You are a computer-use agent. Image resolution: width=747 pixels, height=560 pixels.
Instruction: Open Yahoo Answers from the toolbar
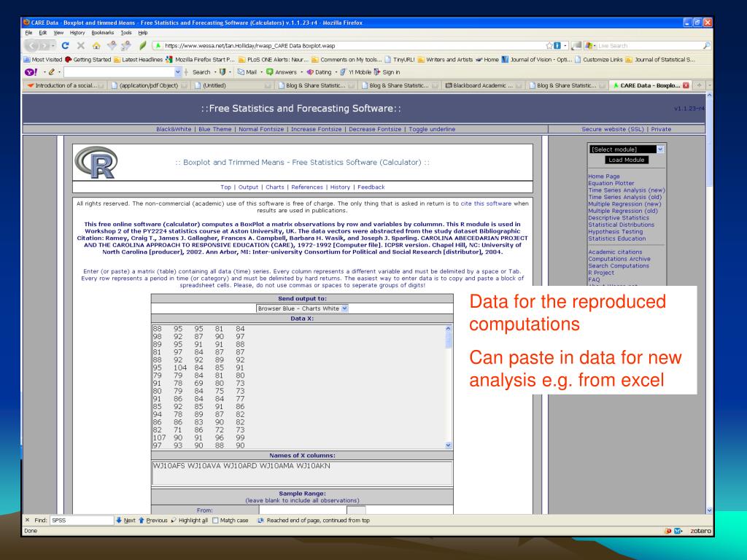point(282,72)
